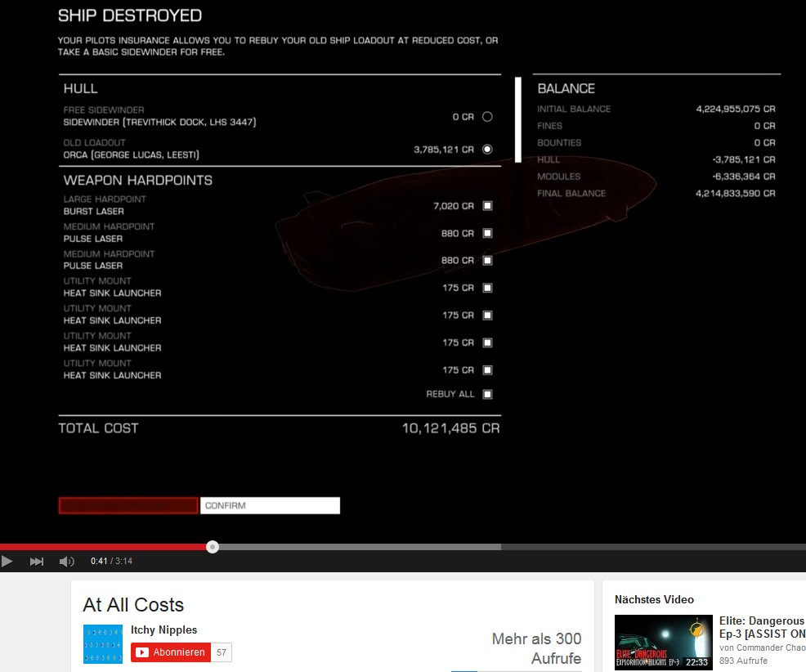The width and height of the screenshot is (806, 672).
Task: Click the Modules label in Balance
Action: click(558, 177)
